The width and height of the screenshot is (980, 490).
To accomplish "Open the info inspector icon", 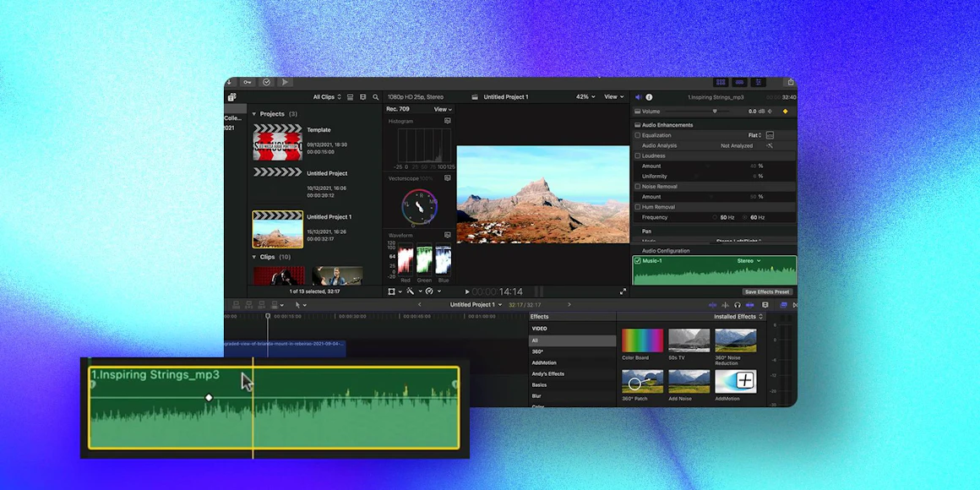I will [x=649, y=97].
